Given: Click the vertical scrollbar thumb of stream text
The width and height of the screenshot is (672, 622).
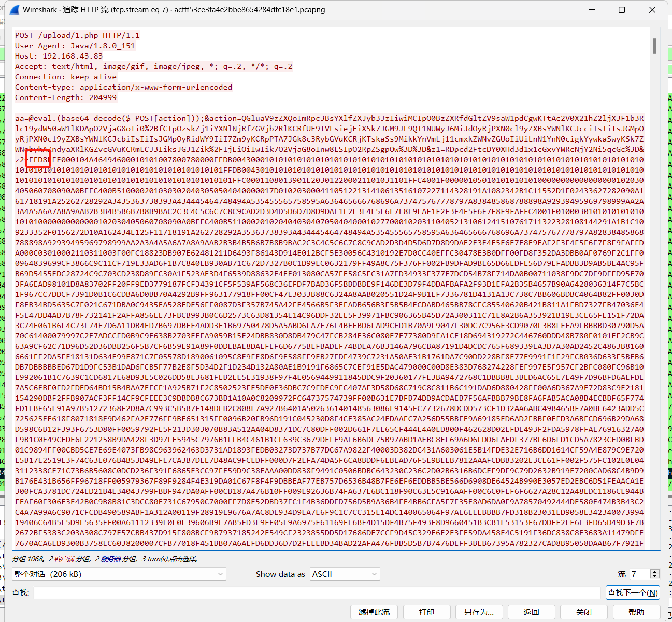Looking at the screenshot, I should click(655, 46).
